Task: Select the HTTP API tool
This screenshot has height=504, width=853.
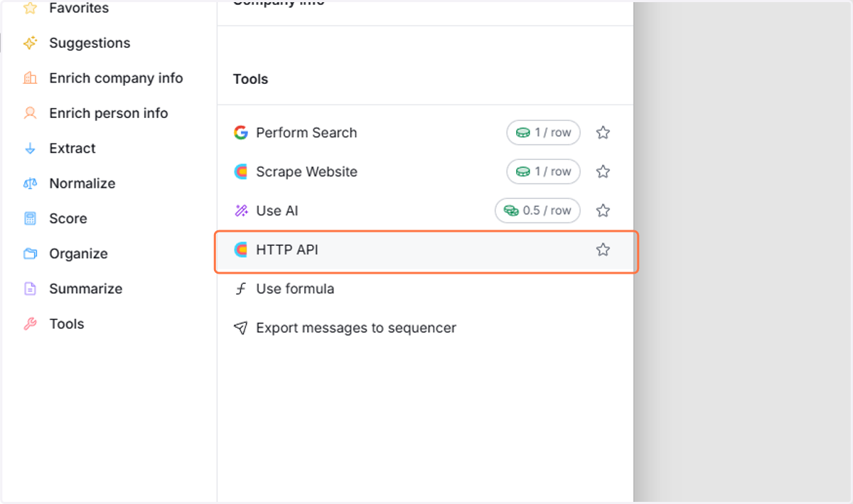Action: pos(425,250)
